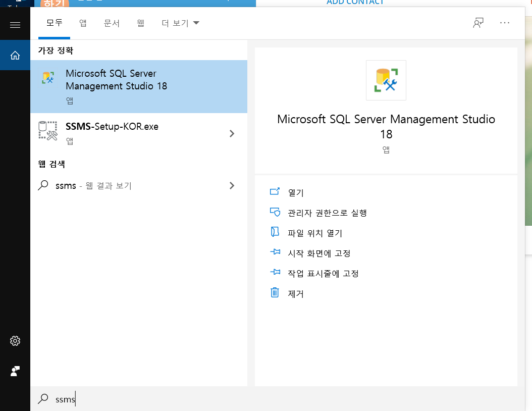Click the trash can uninstall icon
Image resolution: width=532 pixels, height=411 pixels.
pyautogui.click(x=275, y=292)
